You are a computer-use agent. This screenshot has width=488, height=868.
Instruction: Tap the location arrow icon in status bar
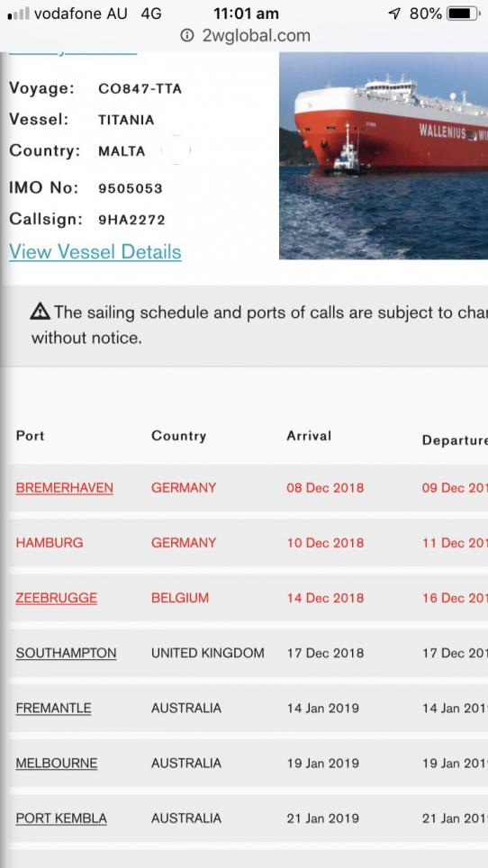[x=394, y=14]
